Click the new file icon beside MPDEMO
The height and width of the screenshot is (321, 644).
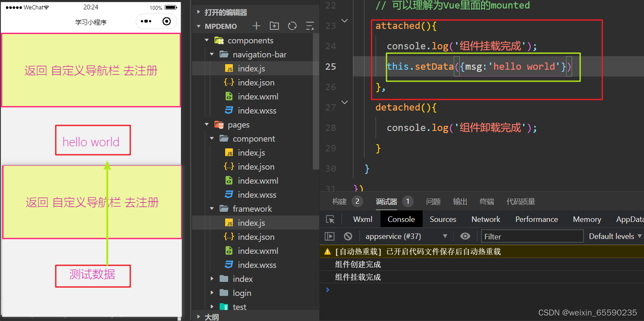pos(256,26)
